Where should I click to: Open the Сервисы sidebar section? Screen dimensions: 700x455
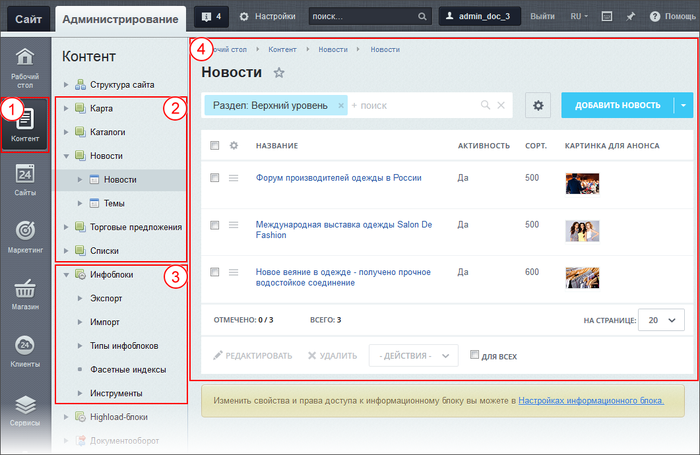[25, 411]
